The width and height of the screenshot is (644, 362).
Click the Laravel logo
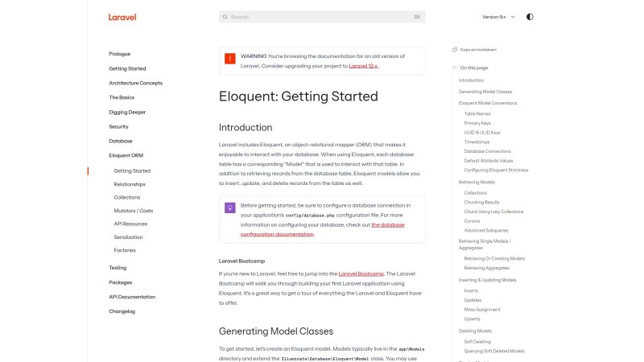[x=122, y=17]
